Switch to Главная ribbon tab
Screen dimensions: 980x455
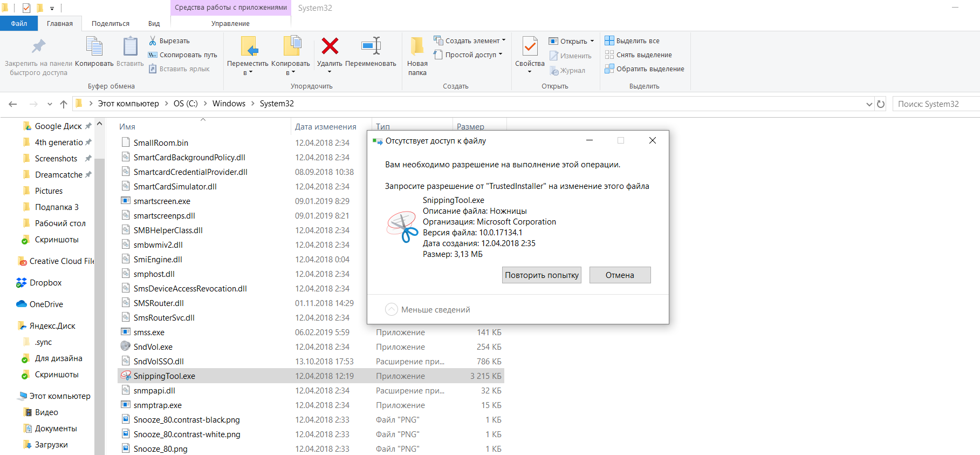(x=60, y=23)
